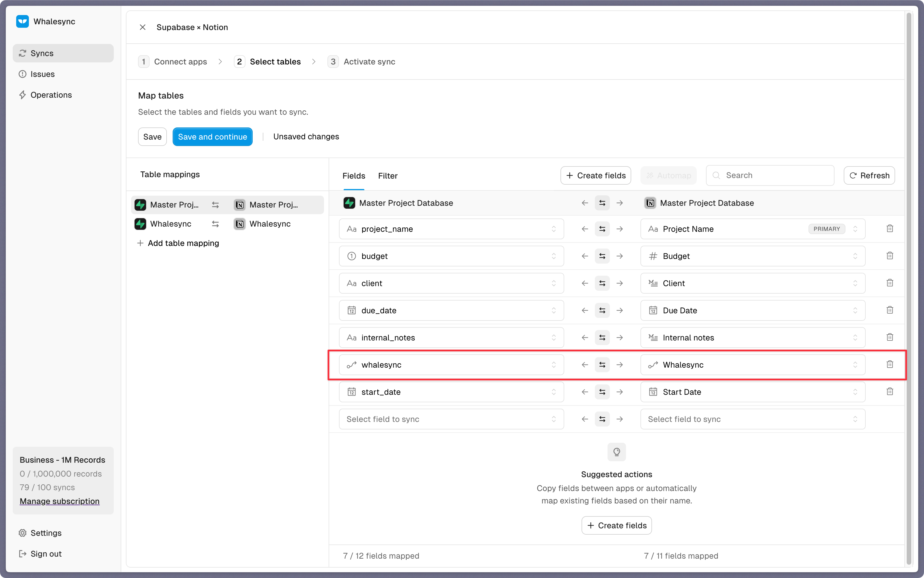Toggle two-way sync for Master Project Database header
Image resolution: width=924 pixels, height=578 pixels.
602,203
